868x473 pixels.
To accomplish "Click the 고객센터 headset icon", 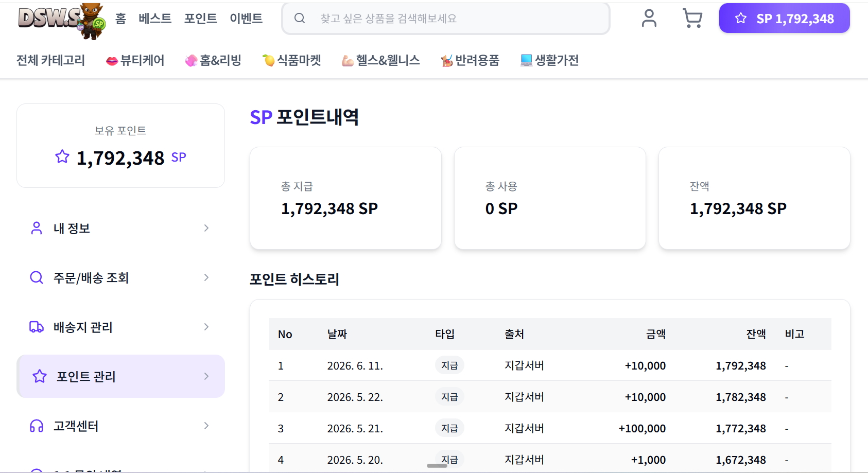I will coord(37,426).
